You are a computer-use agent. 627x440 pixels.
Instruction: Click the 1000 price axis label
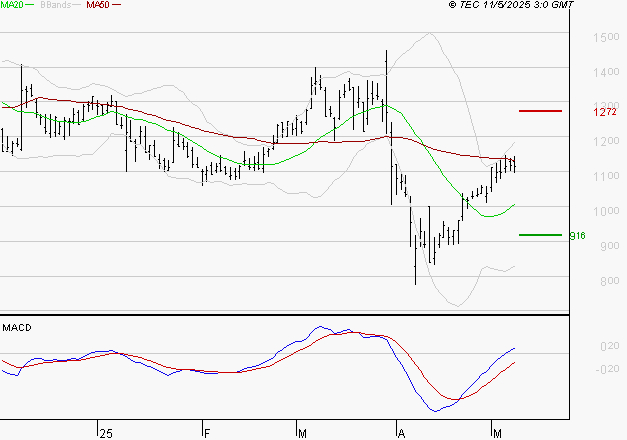coord(606,211)
